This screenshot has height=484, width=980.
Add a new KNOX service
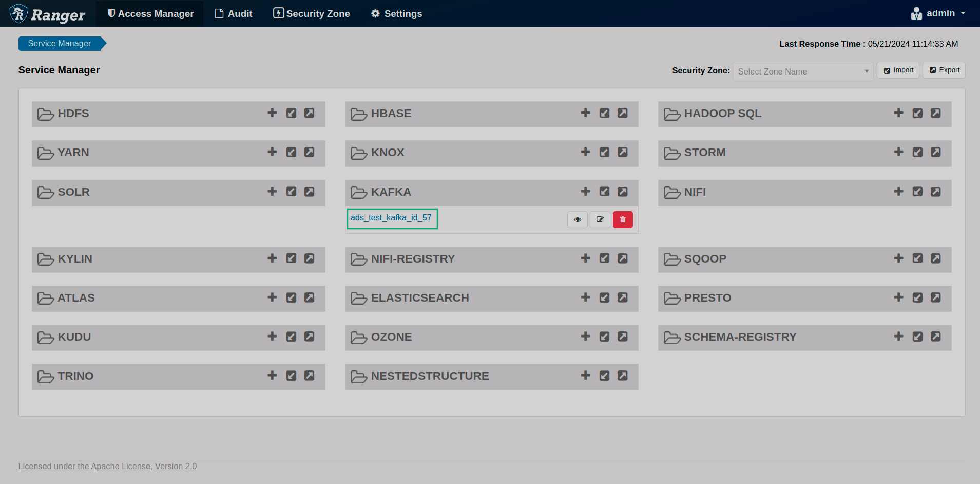coord(585,152)
